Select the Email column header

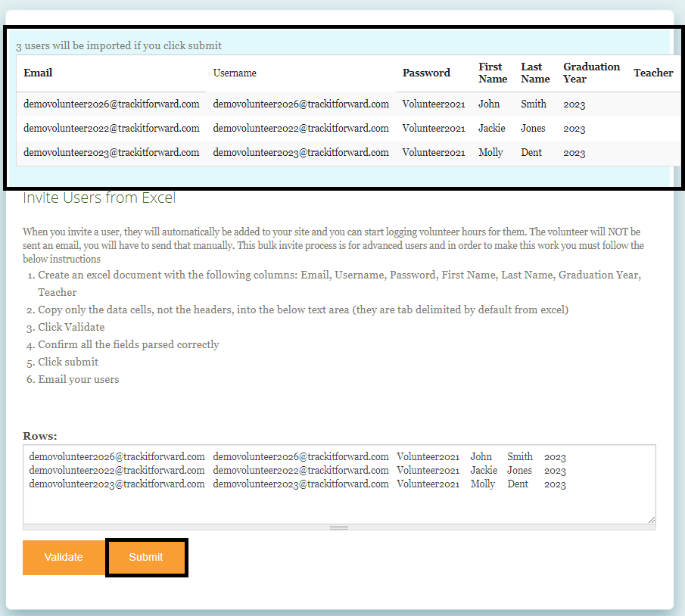pos(38,73)
